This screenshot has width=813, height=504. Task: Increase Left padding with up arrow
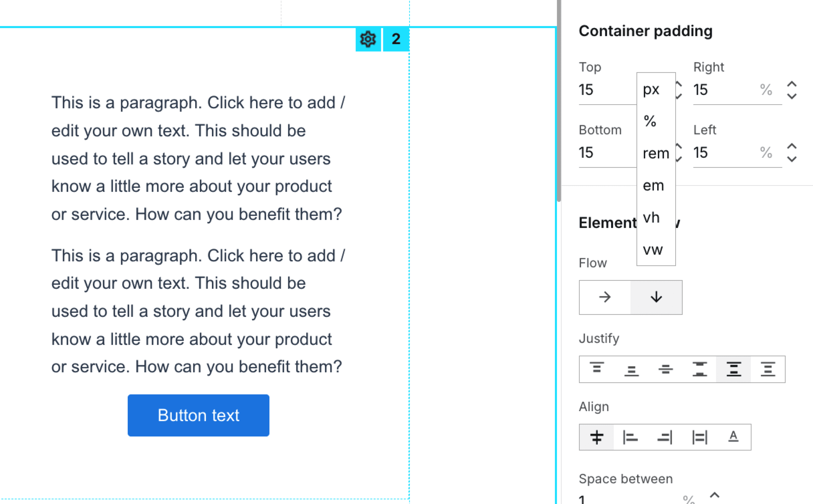[792, 146]
